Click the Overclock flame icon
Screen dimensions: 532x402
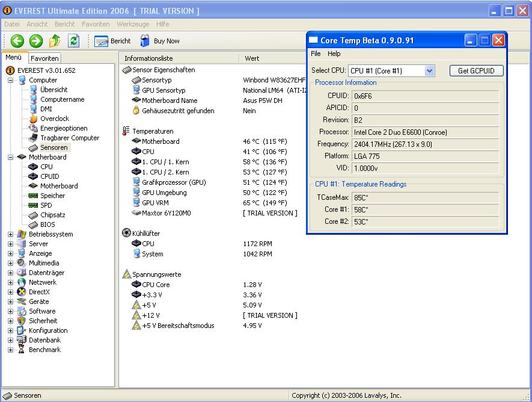click(33, 119)
